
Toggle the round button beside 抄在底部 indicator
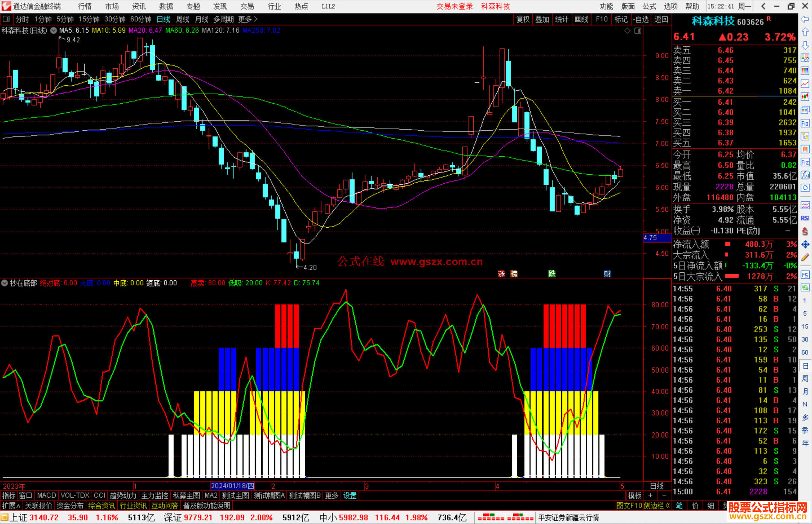5,283
